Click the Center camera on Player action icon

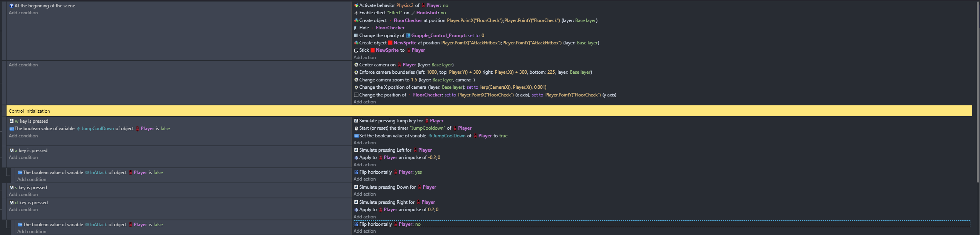tap(356, 65)
